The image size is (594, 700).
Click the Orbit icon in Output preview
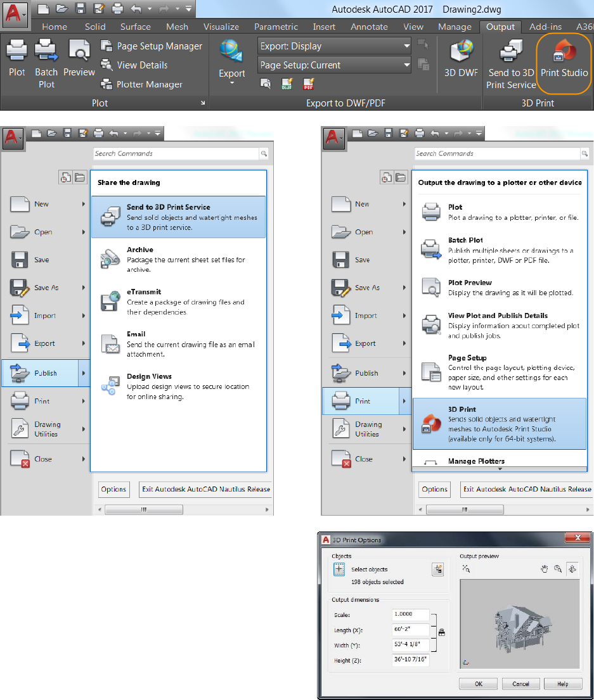click(572, 569)
